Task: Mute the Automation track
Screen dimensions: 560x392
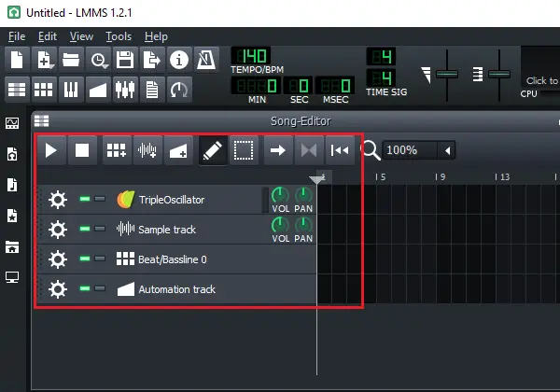Action: (x=85, y=288)
